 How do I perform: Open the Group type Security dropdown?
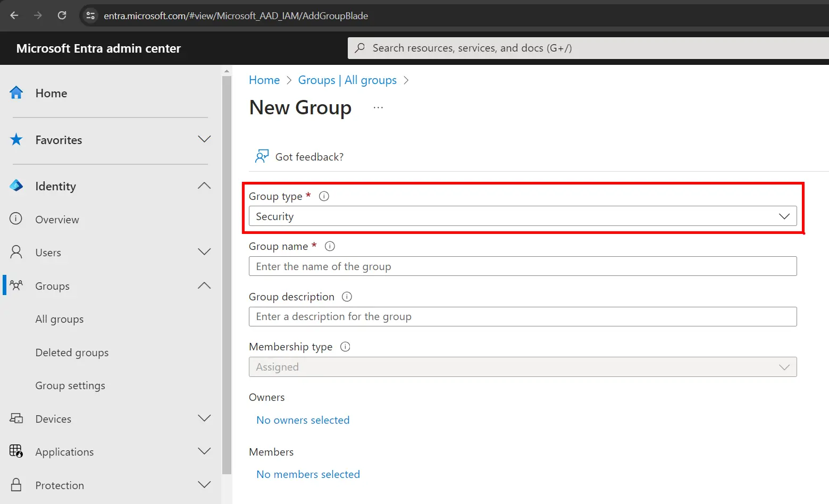pos(522,216)
